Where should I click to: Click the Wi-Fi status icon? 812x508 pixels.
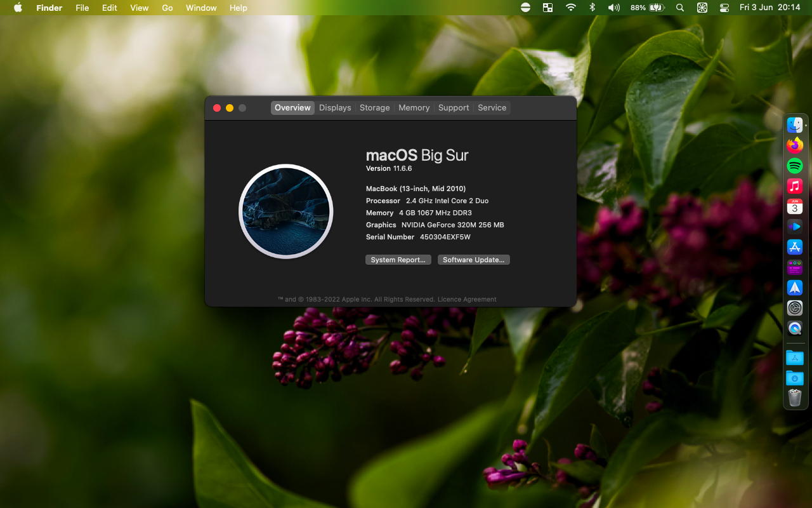pos(571,8)
